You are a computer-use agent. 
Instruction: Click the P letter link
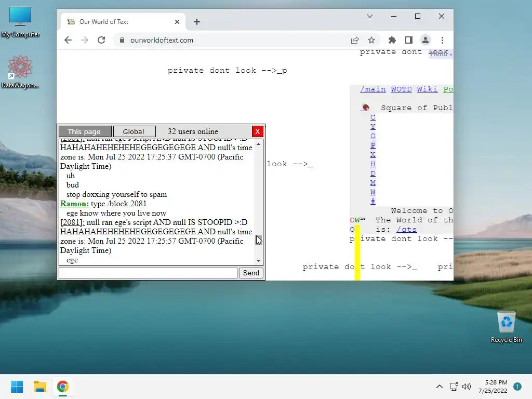[373, 145]
